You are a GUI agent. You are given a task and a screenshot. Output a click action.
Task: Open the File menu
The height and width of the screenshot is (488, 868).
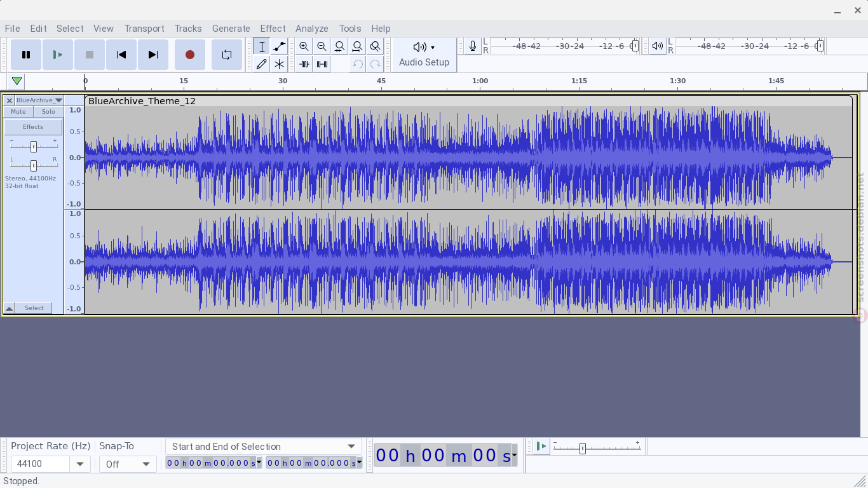[12, 29]
